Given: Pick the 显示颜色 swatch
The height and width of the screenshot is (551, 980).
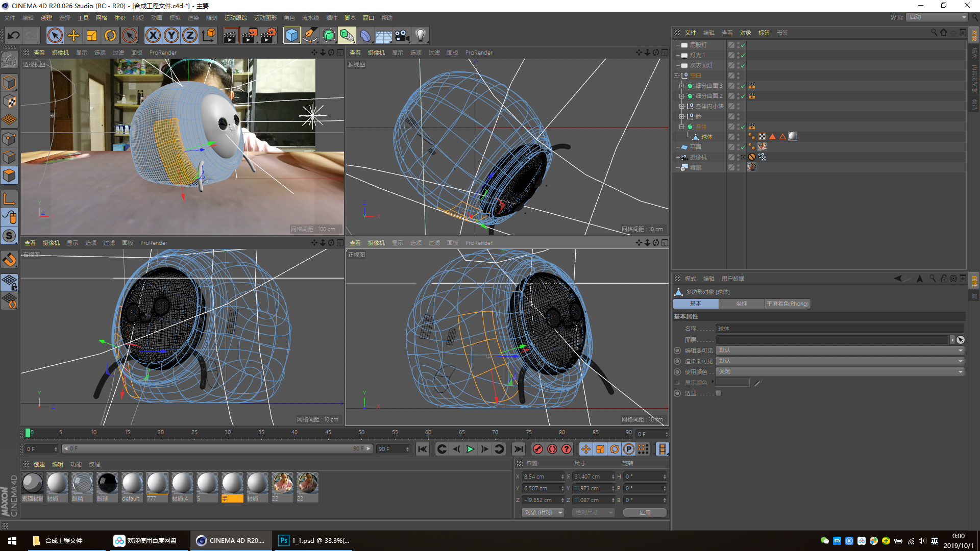Looking at the screenshot, I should (x=732, y=383).
